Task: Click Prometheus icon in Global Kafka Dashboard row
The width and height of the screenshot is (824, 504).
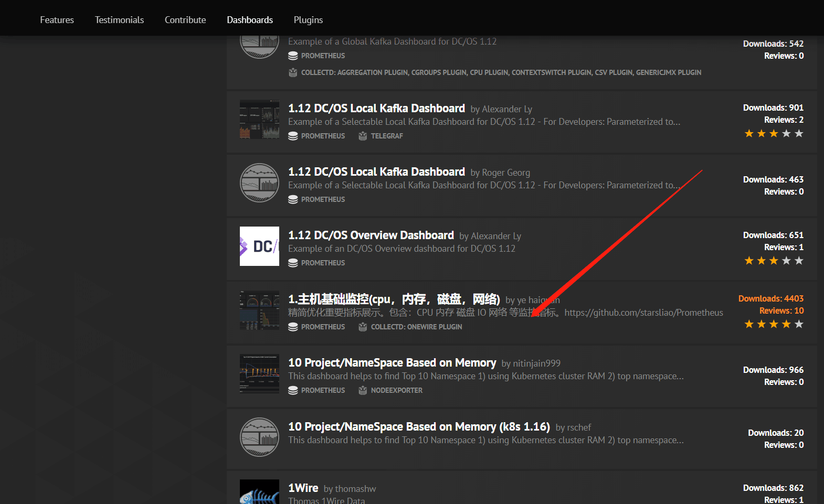Action: tap(293, 56)
